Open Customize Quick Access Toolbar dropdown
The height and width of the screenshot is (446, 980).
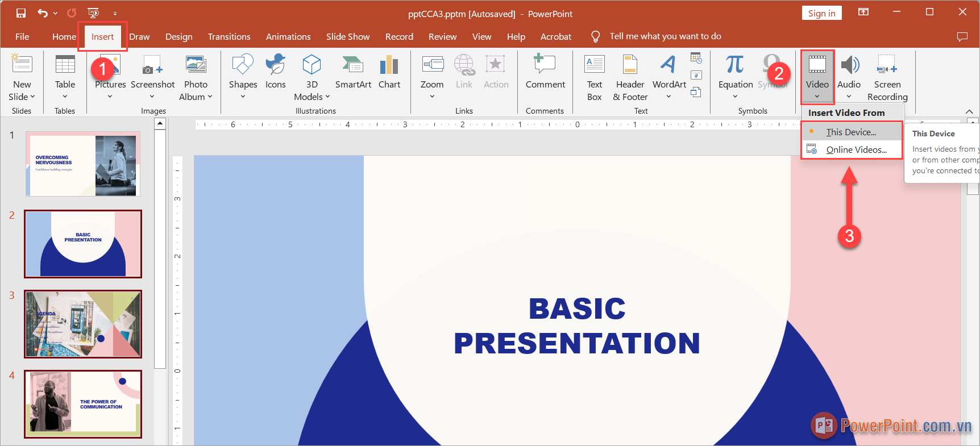[x=115, y=13]
